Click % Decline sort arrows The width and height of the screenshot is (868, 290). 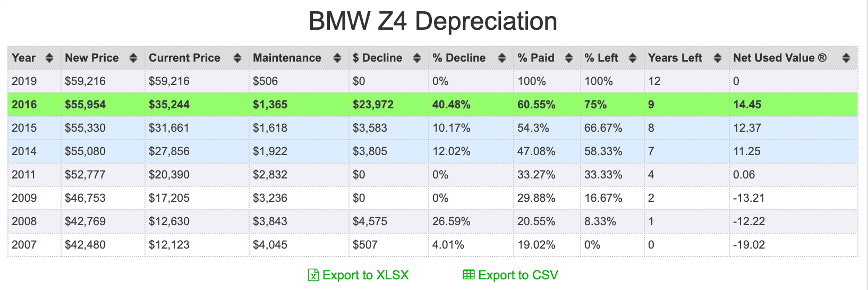point(502,58)
